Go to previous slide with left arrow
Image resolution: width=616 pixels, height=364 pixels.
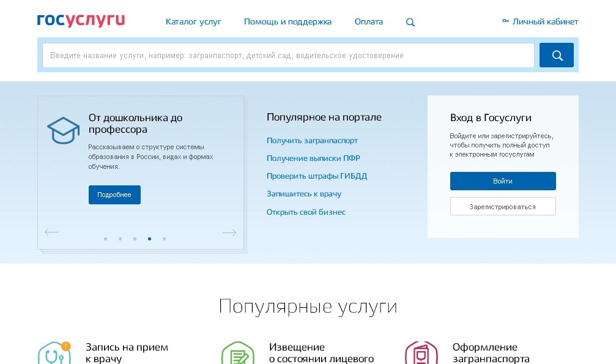click(x=51, y=232)
